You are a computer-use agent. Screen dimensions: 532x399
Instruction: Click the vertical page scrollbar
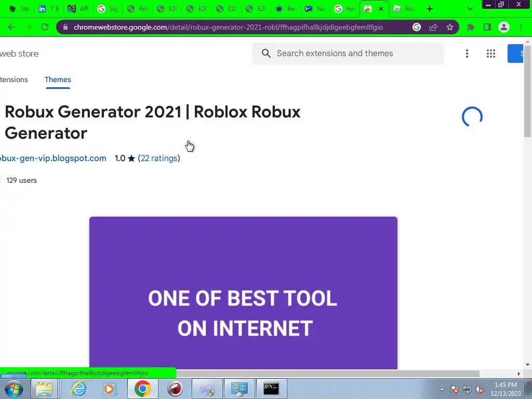[527, 91]
